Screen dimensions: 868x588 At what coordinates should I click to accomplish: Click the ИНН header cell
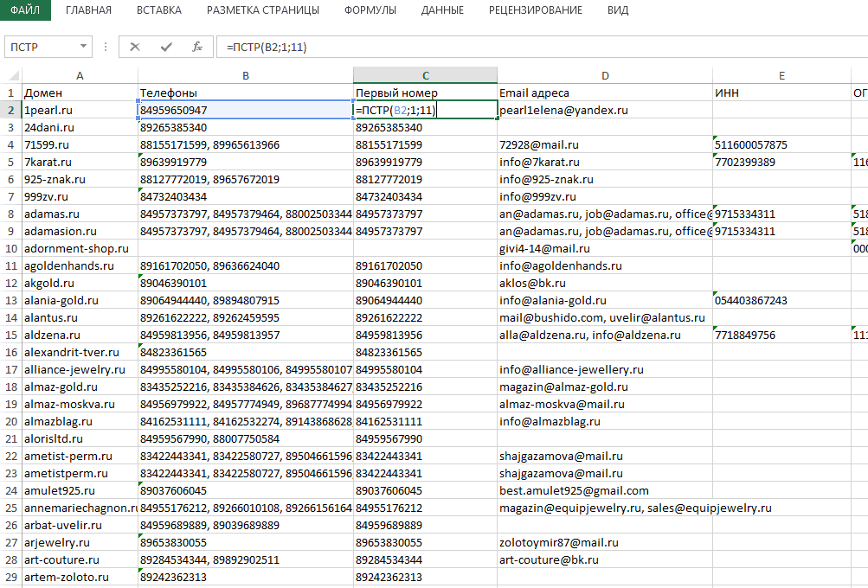pos(781,93)
